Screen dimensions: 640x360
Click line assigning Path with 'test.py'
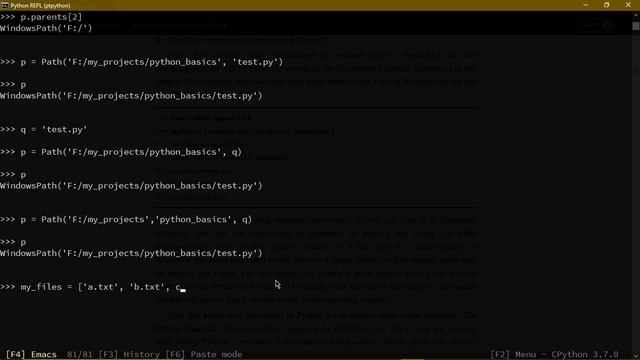coord(142,62)
